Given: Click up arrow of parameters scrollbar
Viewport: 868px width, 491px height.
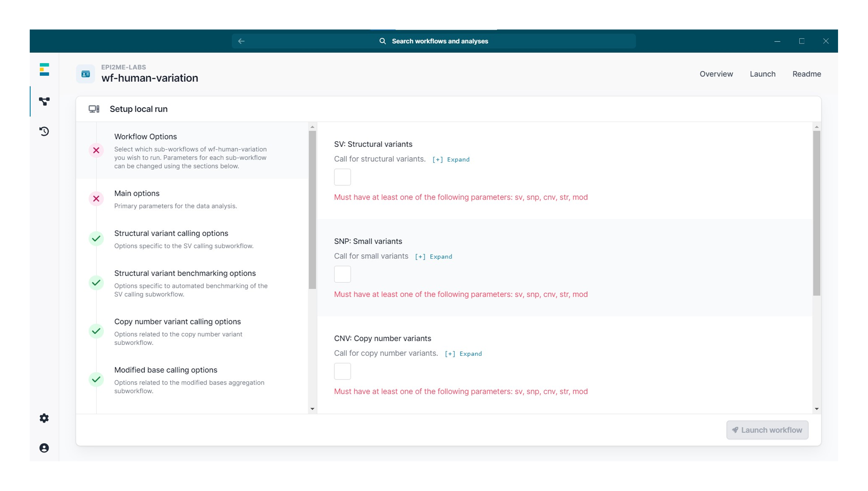Looking at the screenshot, I should coord(816,127).
